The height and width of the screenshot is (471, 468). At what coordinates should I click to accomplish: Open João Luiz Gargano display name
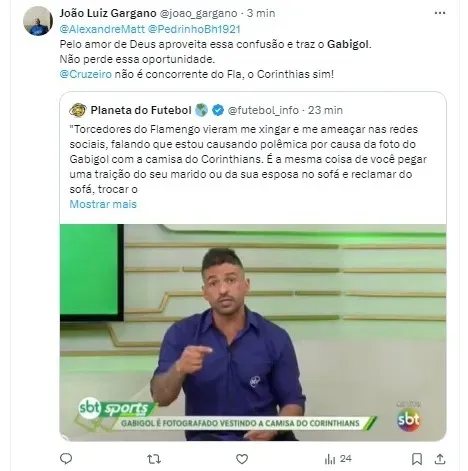coord(108,13)
